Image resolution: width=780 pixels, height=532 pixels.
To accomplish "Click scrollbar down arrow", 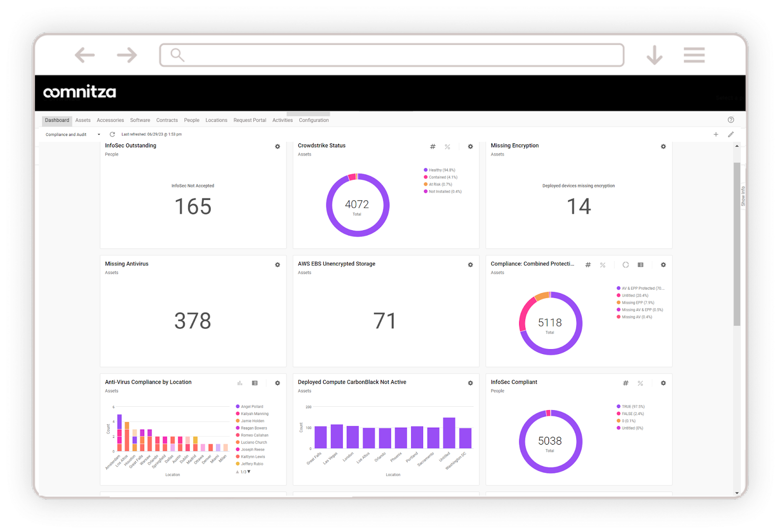I will [737, 493].
